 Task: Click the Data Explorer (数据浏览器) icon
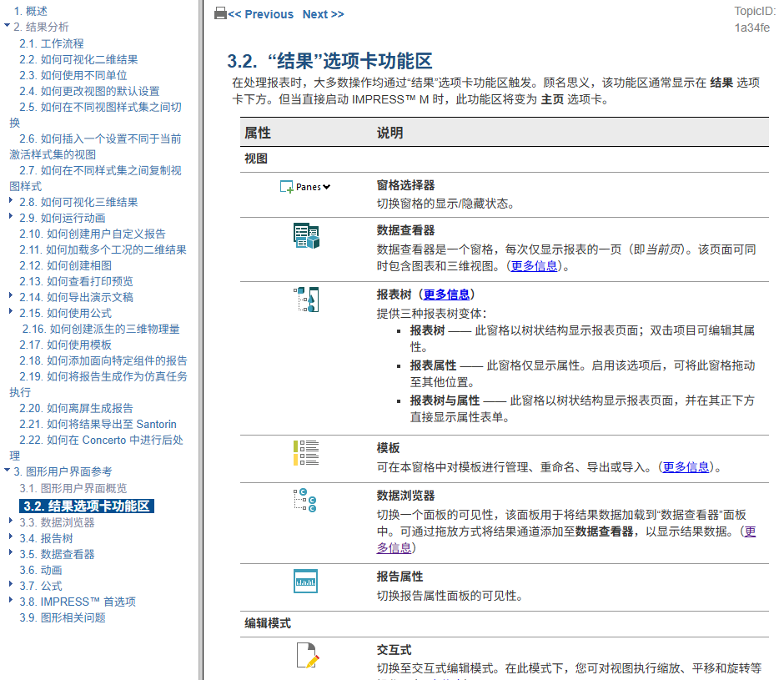(305, 501)
